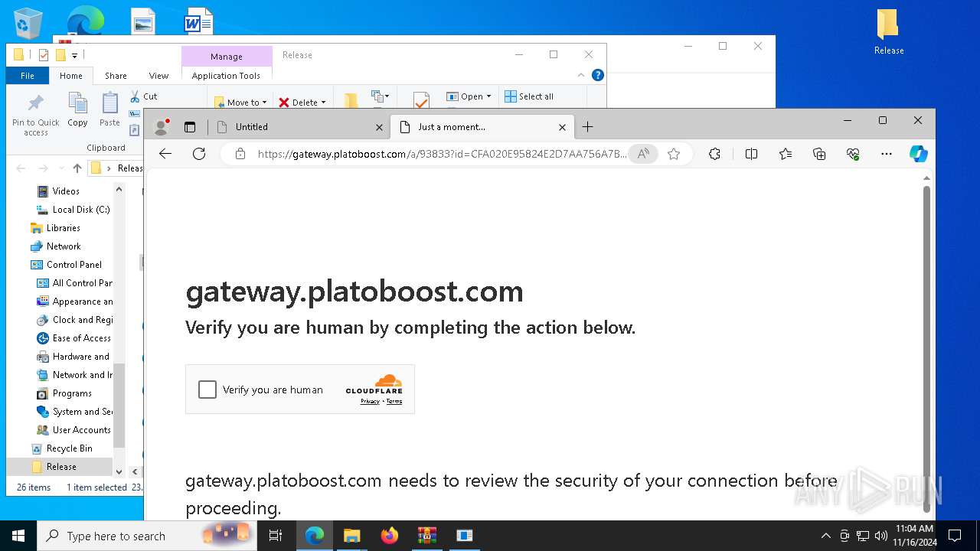Select Home ribbon tab
This screenshot has width=980, height=551.
(71, 76)
